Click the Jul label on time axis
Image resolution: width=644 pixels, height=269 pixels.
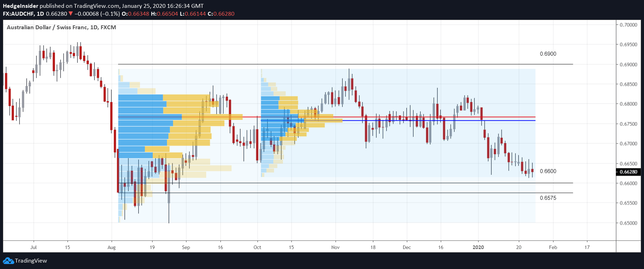[34, 247]
